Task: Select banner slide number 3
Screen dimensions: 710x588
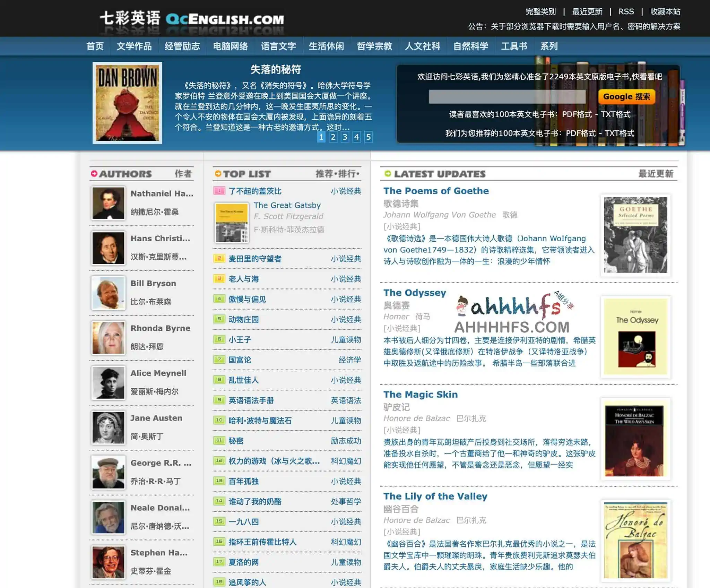Action: click(x=344, y=137)
